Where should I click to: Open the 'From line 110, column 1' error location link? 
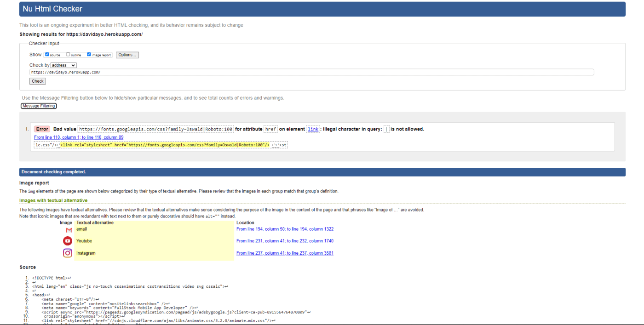[x=79, y=137]
